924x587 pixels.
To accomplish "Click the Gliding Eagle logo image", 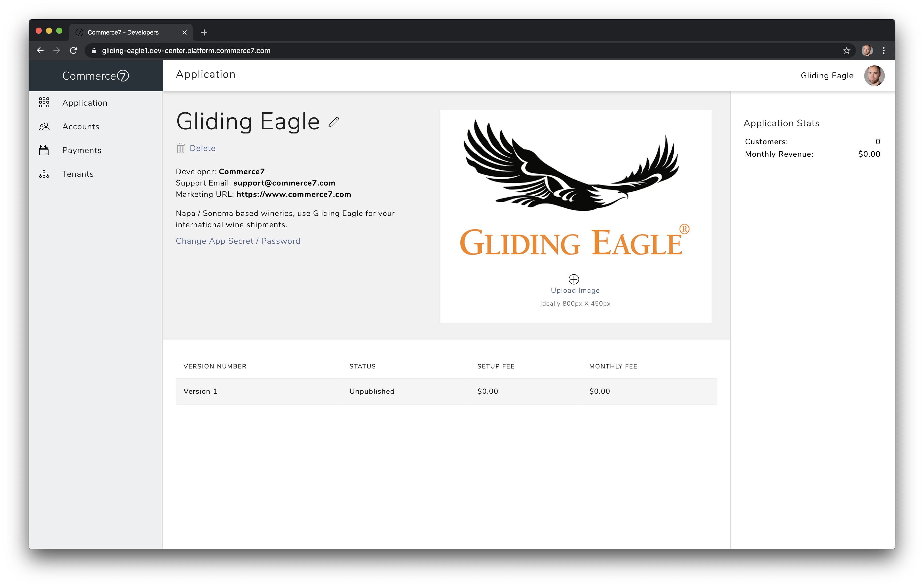I will click(574, 188).
